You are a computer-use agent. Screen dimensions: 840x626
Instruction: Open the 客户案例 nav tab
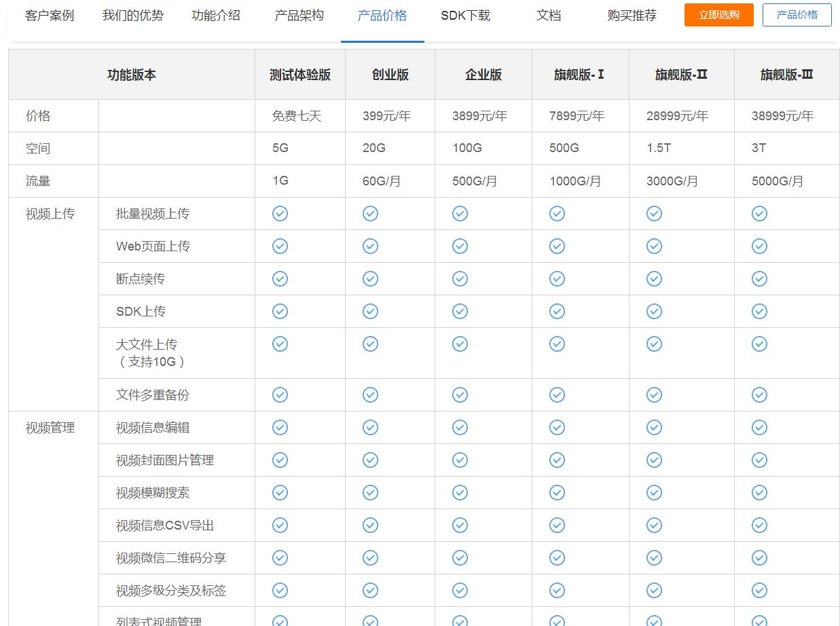coord(50,15)
